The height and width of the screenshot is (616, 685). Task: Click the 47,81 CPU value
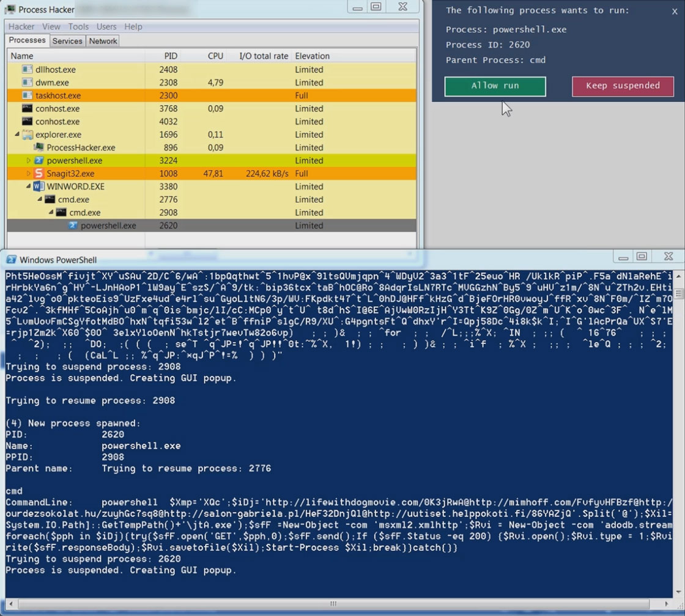point(213,174)
